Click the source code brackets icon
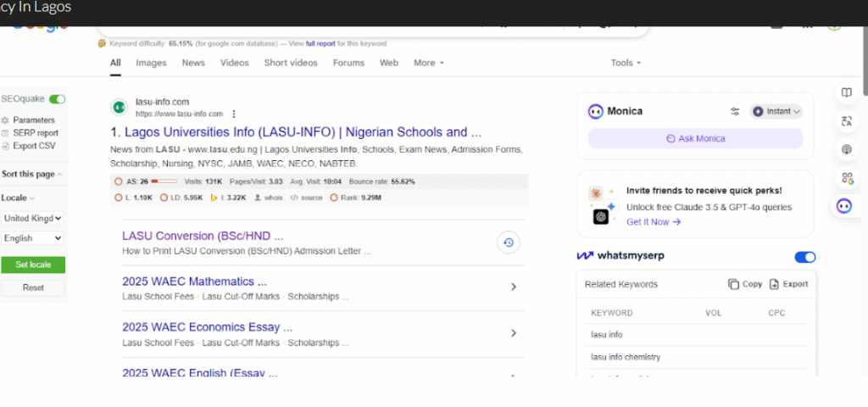 pos(294,198)
